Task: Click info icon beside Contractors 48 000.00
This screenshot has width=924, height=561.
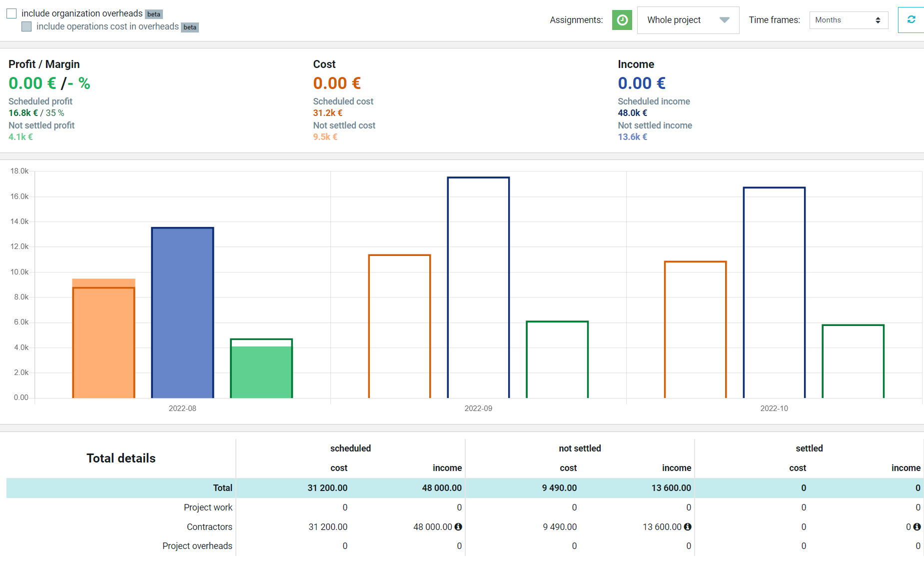Action: coord(458,526)
